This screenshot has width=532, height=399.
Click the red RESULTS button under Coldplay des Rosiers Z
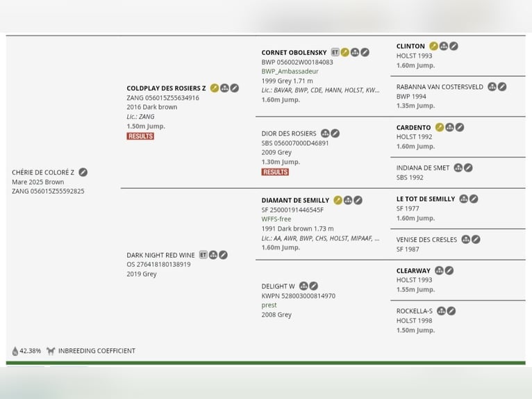(x=140, y=136)
